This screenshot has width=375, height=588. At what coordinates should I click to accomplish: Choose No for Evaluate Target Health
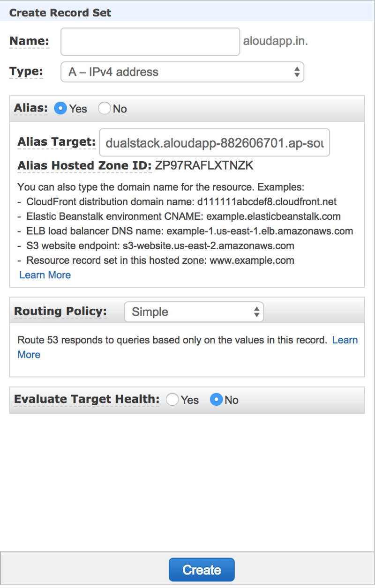click(x=216, y=400)
